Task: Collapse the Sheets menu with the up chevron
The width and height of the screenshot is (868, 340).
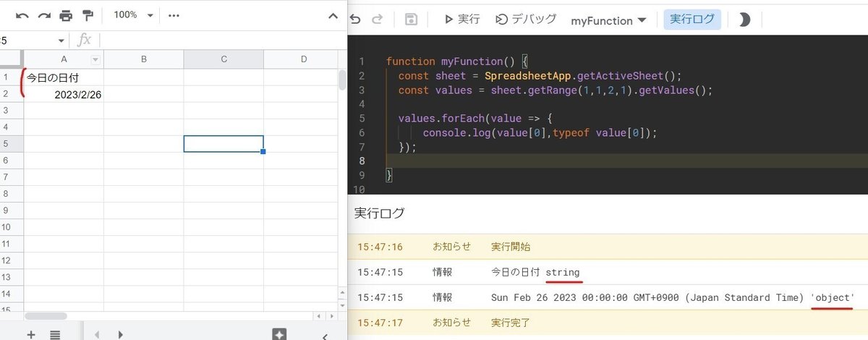Action: [x=333, y=15]
